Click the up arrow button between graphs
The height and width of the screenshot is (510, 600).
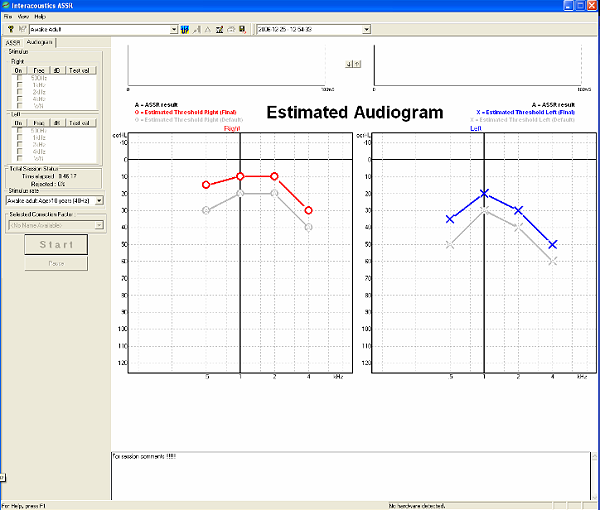click(357, 62)
